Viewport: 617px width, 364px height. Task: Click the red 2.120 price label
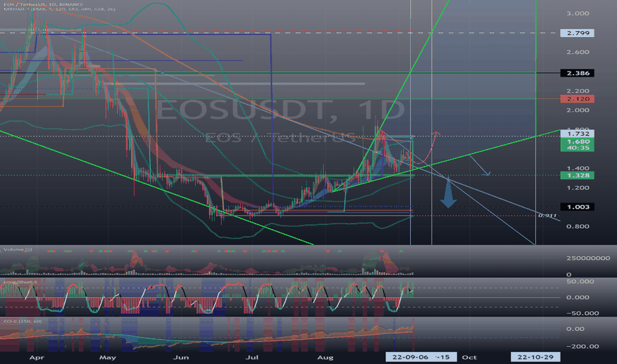(x=577, y=99)
